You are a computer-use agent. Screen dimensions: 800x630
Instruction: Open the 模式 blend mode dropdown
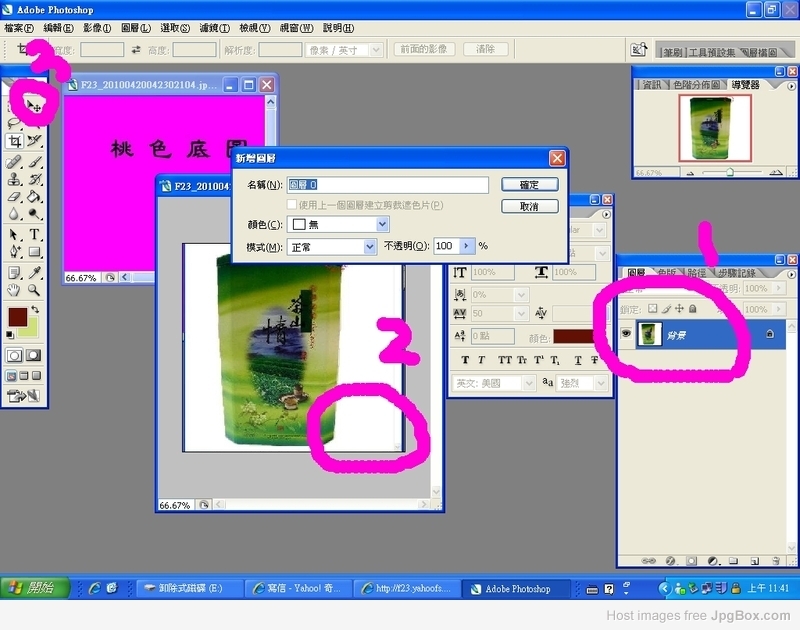(x=370, y=246)
